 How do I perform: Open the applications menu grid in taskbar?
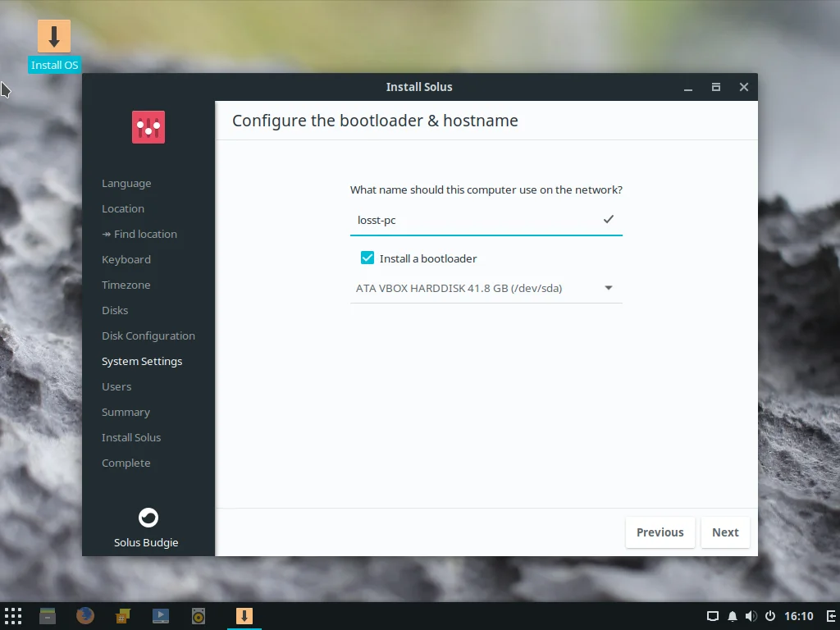click(x=13, y=616)
